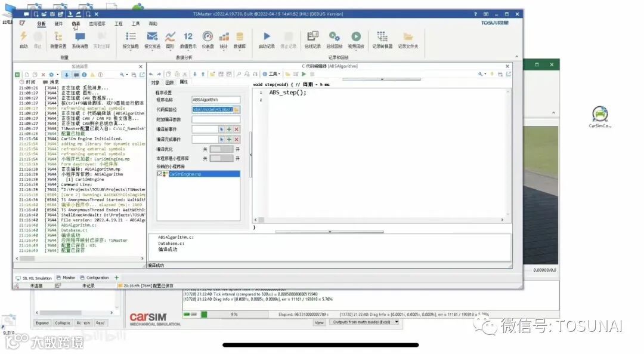Click green run icon in code editor toolbar
Image resolution: width=644 pixels, height=354 pixels.
pos(304,74)
